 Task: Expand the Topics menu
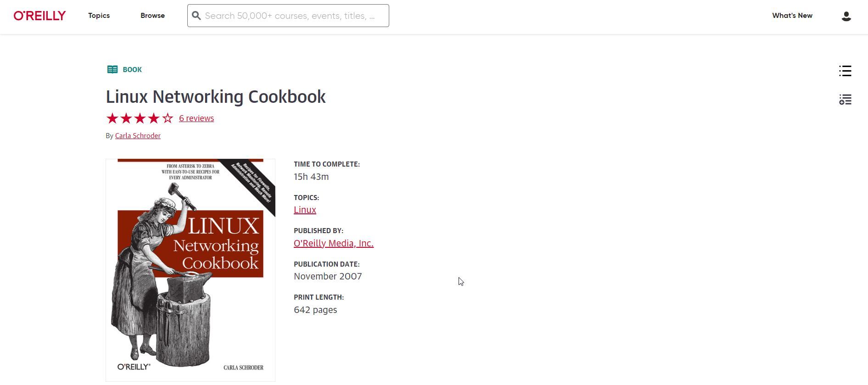[99, 16]
